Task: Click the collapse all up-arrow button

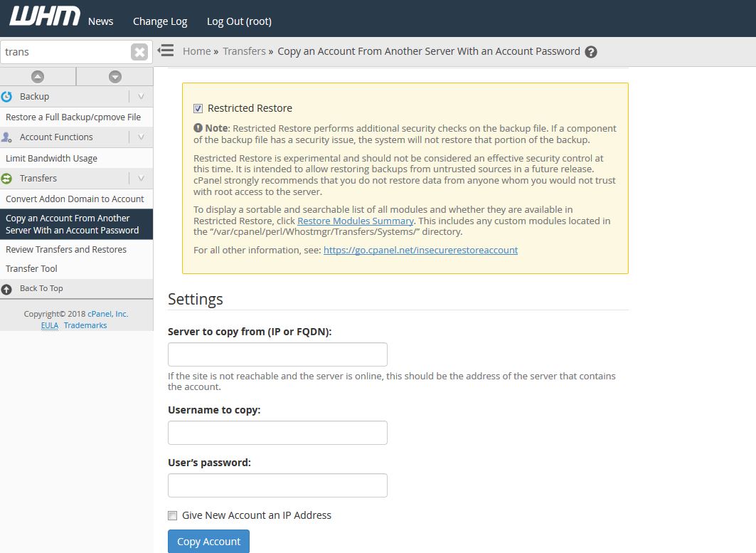Action: coord(38,77)
